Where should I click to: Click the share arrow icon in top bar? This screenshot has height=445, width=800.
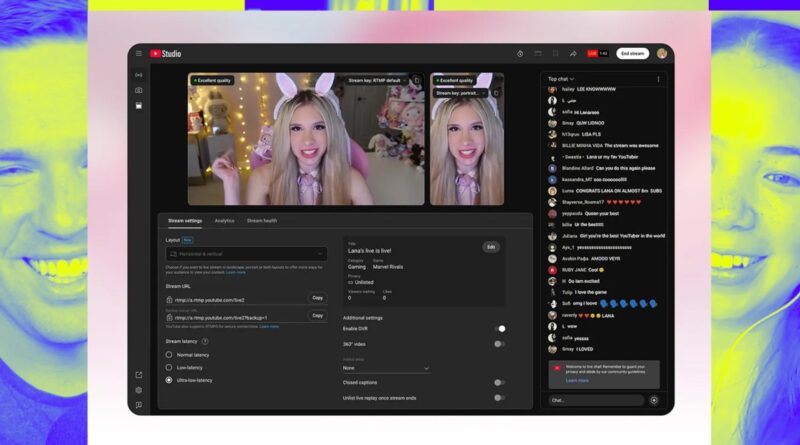573,54
